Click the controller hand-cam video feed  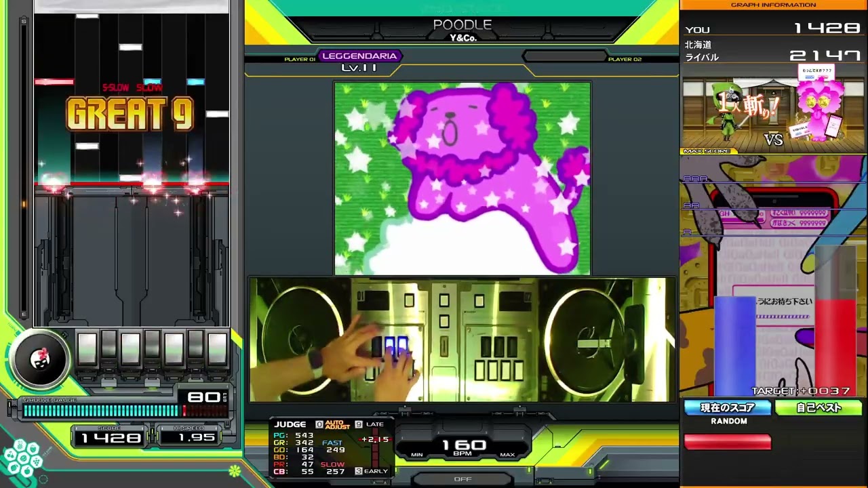tap(462, 340)
